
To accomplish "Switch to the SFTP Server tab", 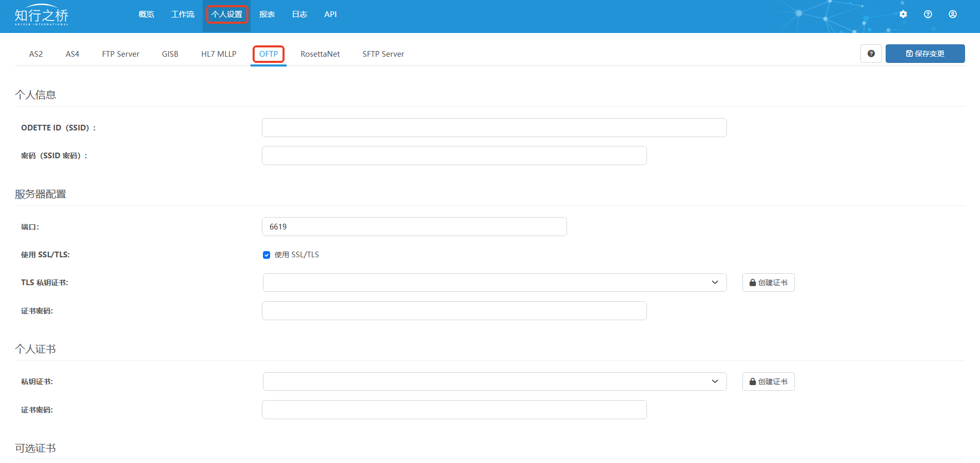I will tap(383, 54).
